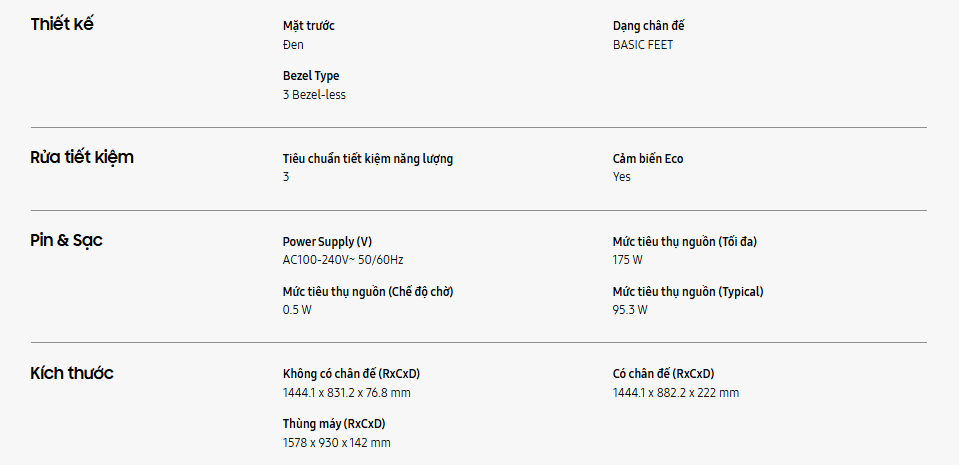959x465 pixels.
Task: Select the 1444.1 x 882.2 x 222 mm value
Action: [676, 393]
